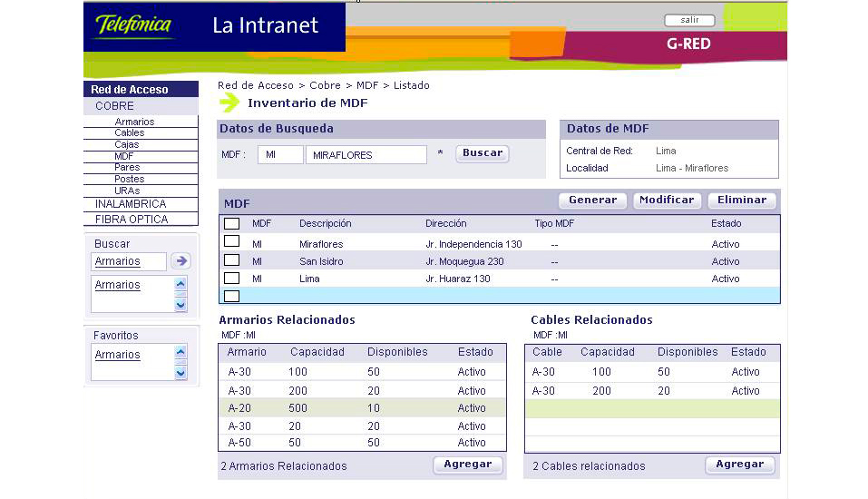Click the MIRAFLORES text input field
This screenshot has width=868, height=499.
[x=366, y=155]
